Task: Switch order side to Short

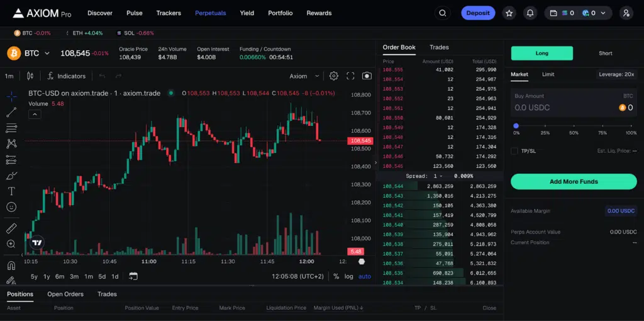Action: (x=606, y=53)
